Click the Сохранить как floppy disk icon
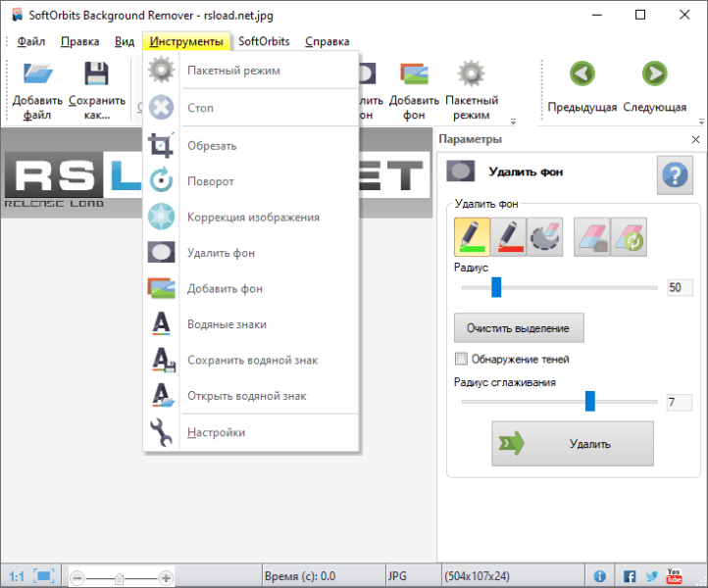 [x=97, y=74]
